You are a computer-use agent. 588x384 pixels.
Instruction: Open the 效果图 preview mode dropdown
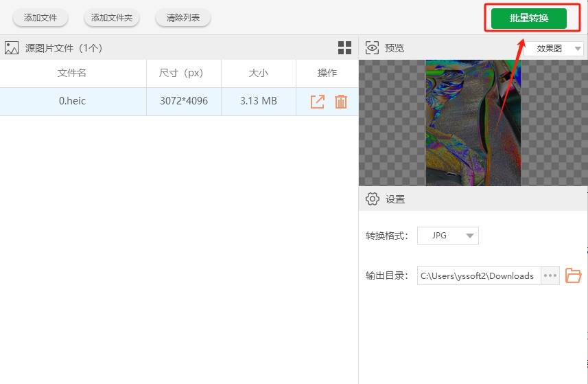[x=554, y=48]
